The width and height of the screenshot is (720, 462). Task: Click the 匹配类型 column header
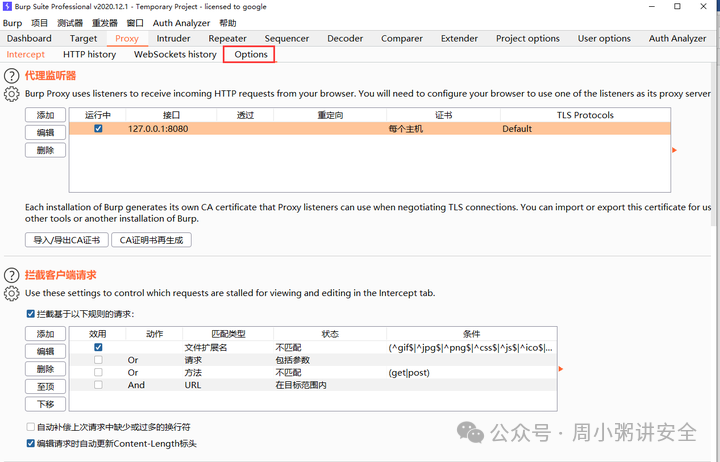click(228, 334)
